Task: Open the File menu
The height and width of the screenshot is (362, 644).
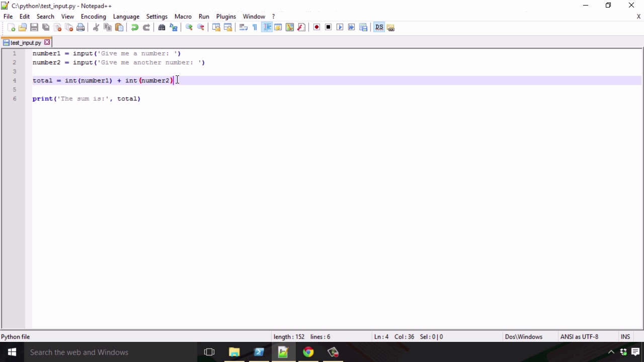Action: coord(8,17)
